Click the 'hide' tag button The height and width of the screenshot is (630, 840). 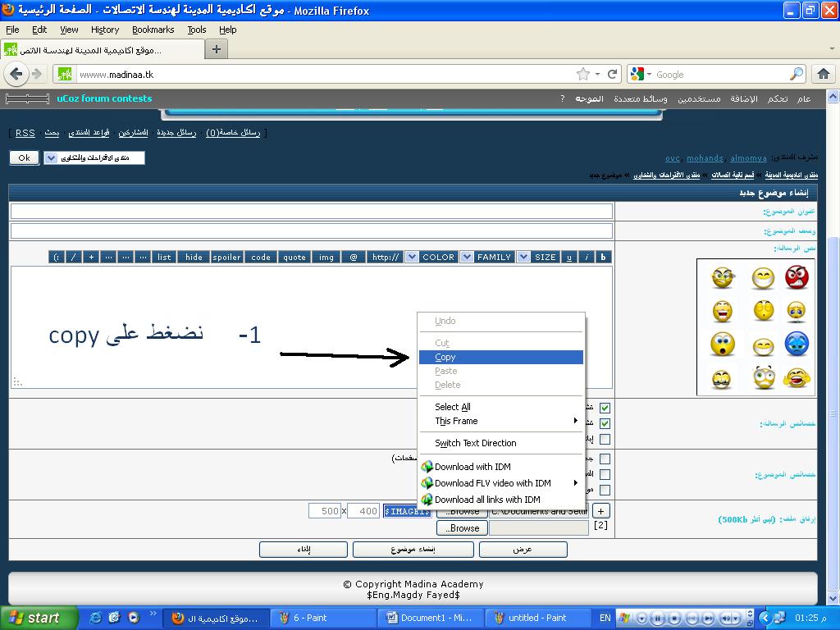tap(194, 257)
